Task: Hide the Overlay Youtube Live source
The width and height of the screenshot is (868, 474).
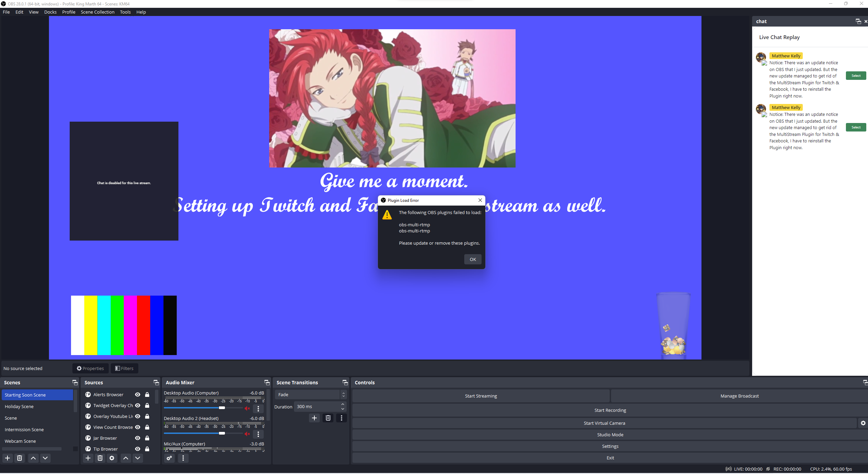Action: (x=138, y=416)
